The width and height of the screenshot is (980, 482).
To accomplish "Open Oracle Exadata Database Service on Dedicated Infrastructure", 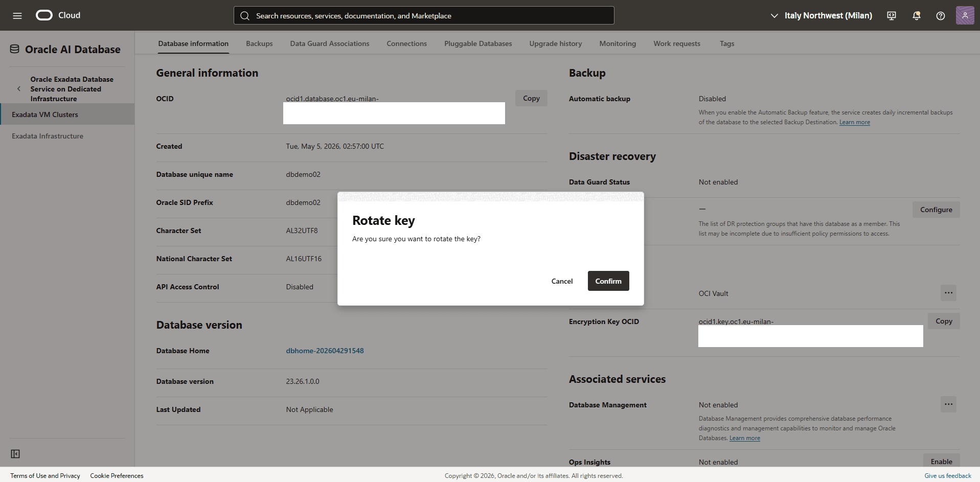I will pyautogui.click(x=72, y=89).
